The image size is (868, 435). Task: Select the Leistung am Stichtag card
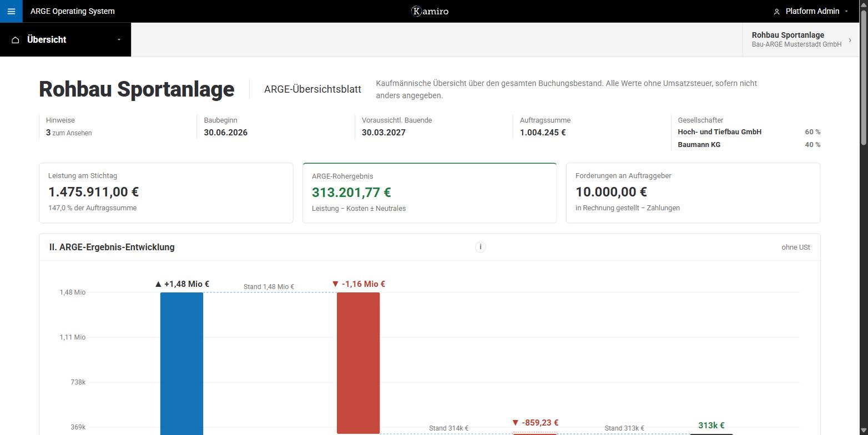click(166, 193)
